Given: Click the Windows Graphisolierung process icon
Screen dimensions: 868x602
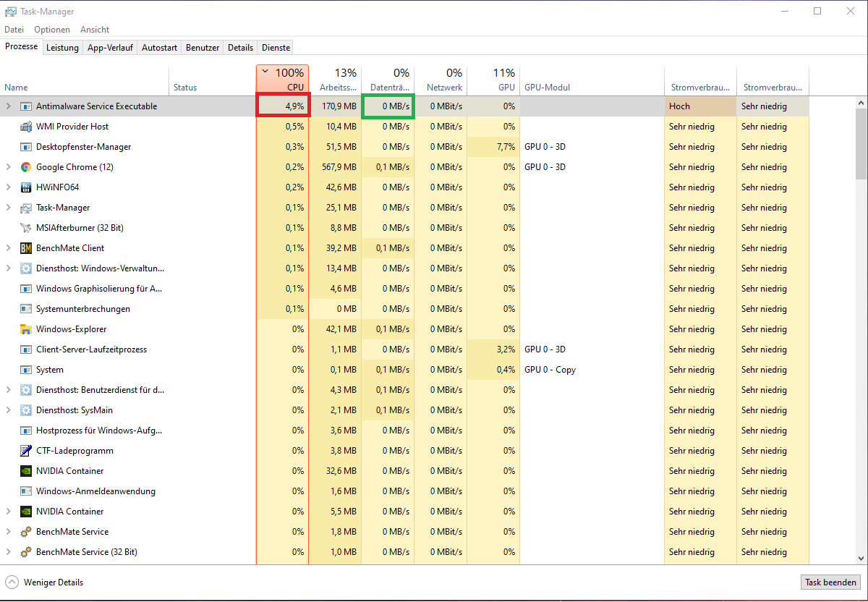Looking at the screenshot, I should click(26, 289).
